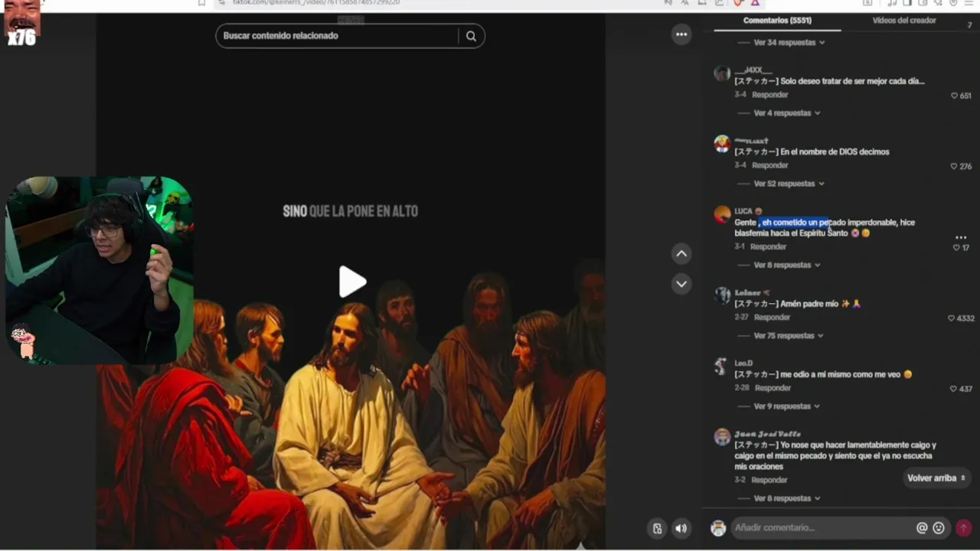Open the LUCA username link
This screenshot has width=980, height=551.
[743, 211]
